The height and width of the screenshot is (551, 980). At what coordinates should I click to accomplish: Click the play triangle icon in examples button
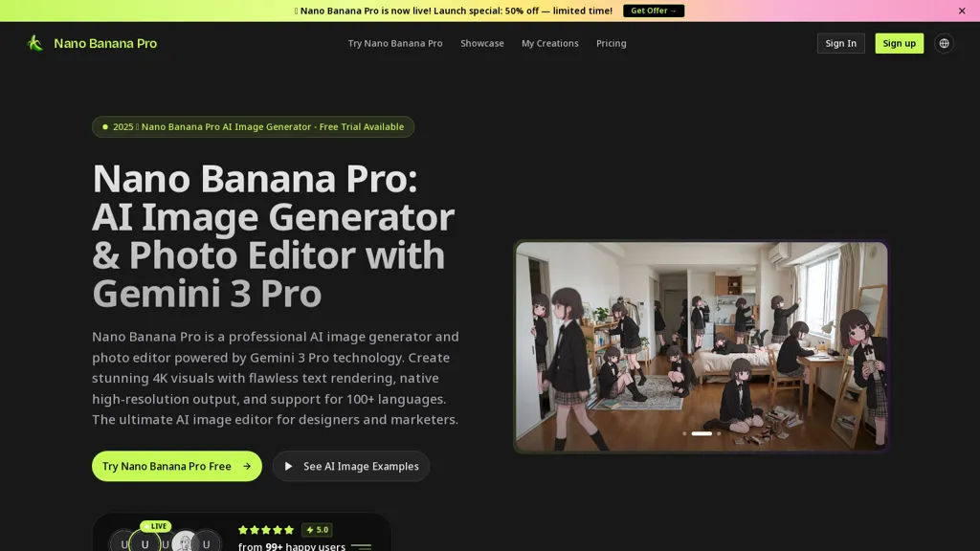(x=288, y=466)
